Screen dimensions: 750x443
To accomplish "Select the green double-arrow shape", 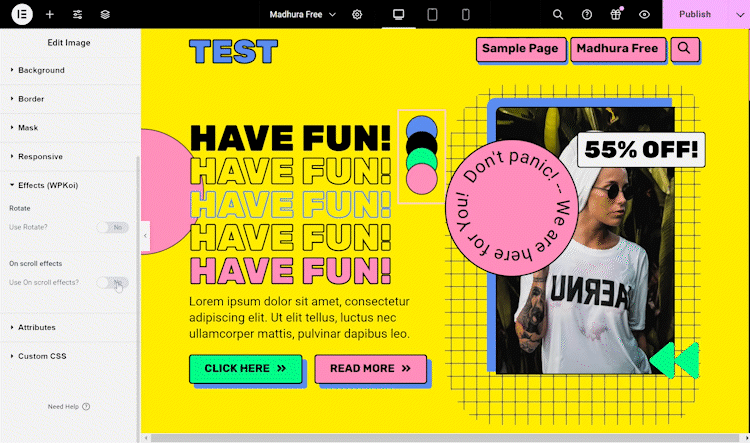I will click(x=675, y=360).
